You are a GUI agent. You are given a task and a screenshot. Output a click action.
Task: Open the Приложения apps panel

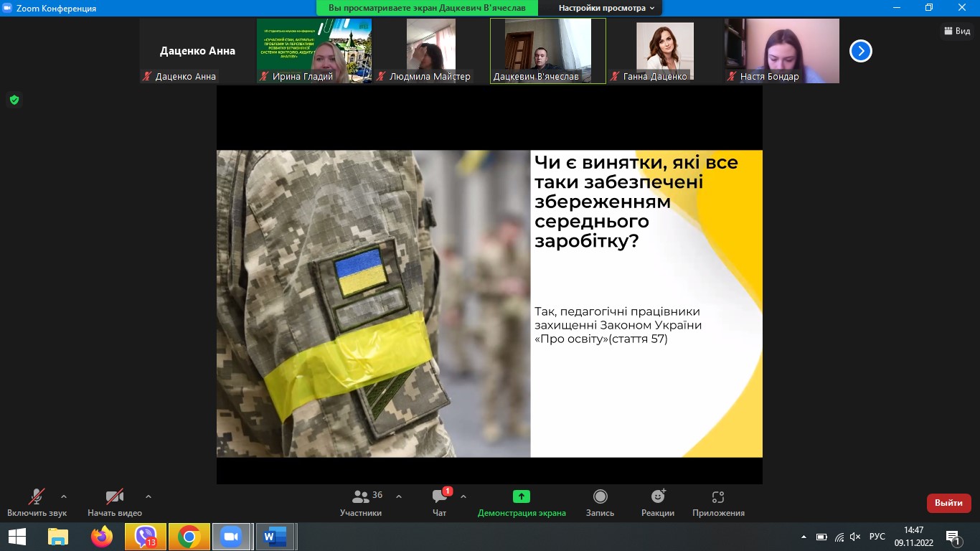tap(718, 502)
